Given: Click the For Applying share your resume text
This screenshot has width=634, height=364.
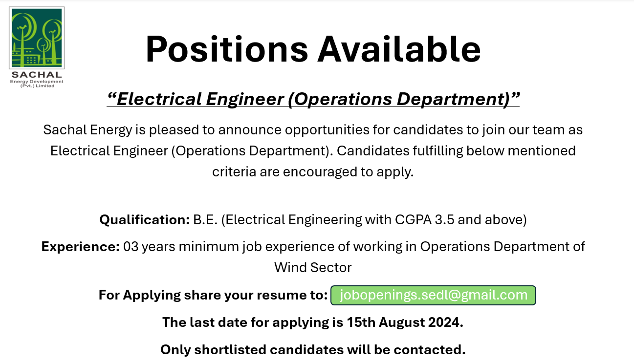Looking at the screenshot, I should 213,295.
